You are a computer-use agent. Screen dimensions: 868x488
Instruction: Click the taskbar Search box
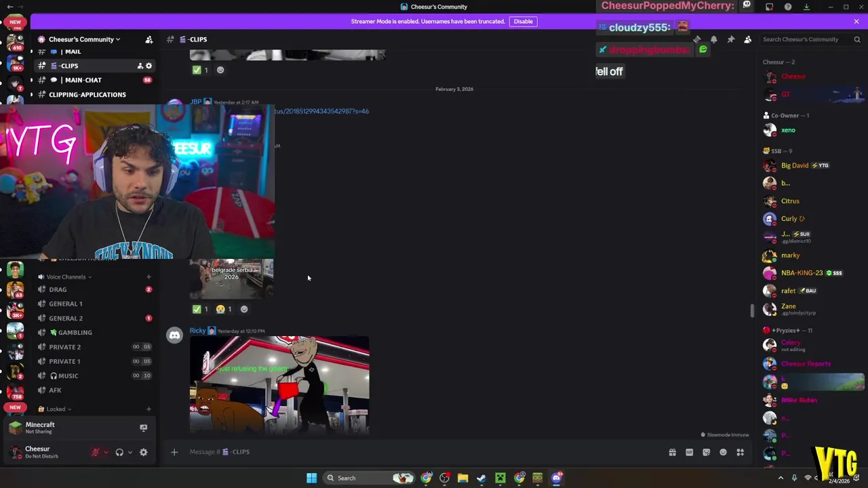[370, 478]
